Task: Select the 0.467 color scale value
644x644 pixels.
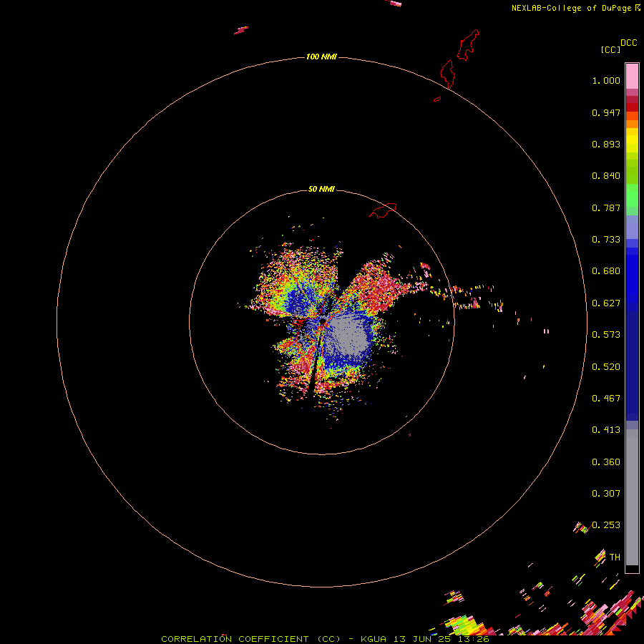Action: 606,399
